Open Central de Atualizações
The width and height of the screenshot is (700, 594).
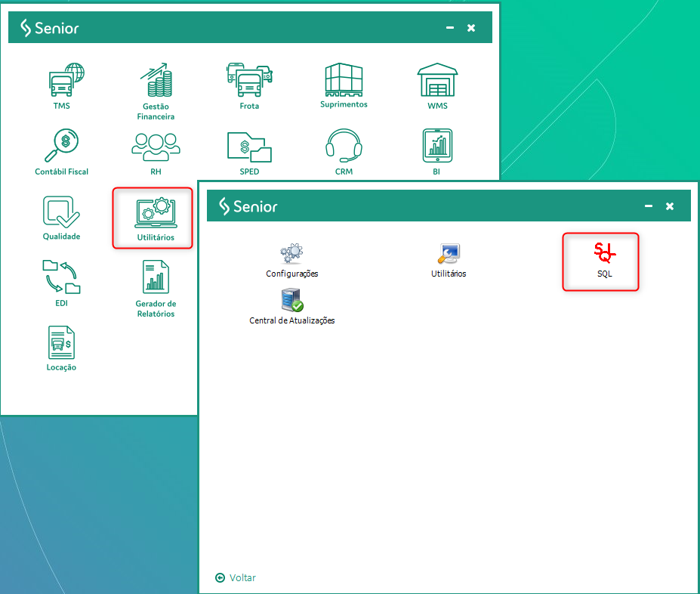pos(292,306)
